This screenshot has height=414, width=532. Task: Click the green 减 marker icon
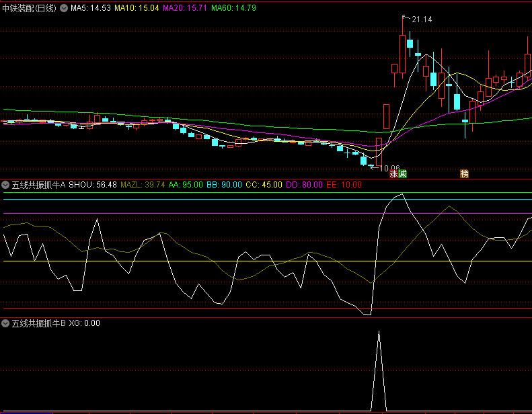pyautogui.click(x=402, y=174)
